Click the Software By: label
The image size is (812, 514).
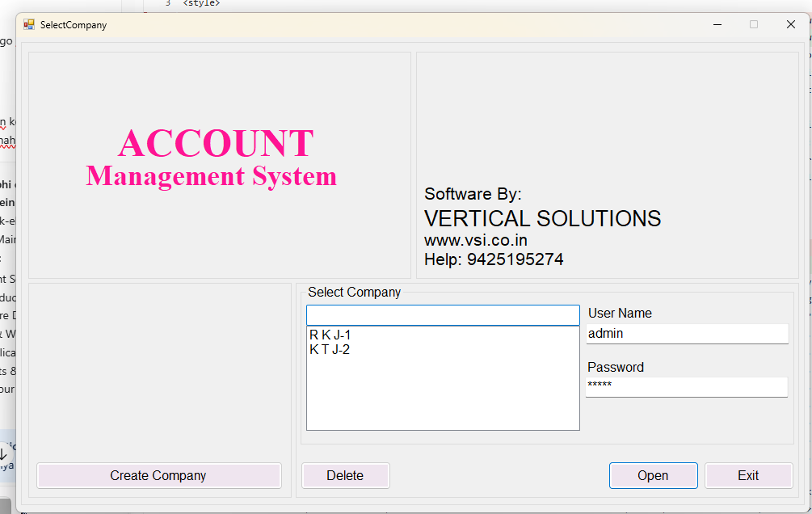473,194
